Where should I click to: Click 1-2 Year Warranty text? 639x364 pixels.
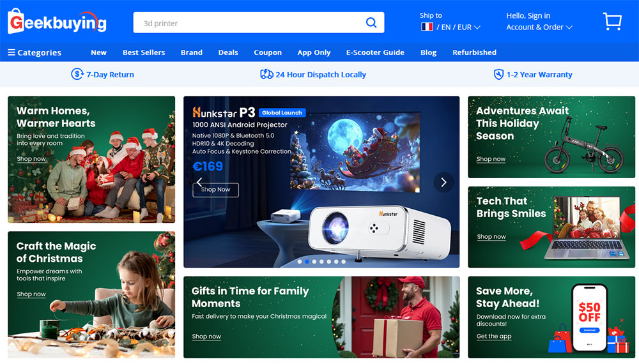tap(539, 75)
